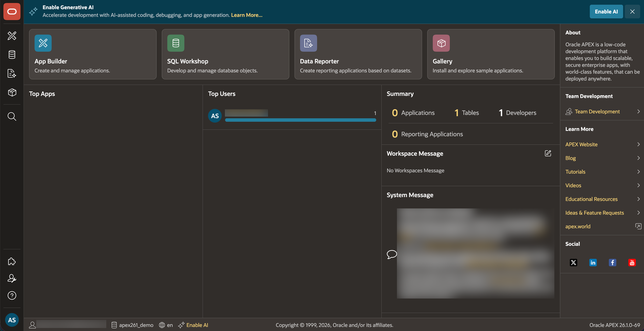Click the chevron beside APEX Website
This screenshot has width=644, height=331.
pyautogui.click(x=638, y=144)
